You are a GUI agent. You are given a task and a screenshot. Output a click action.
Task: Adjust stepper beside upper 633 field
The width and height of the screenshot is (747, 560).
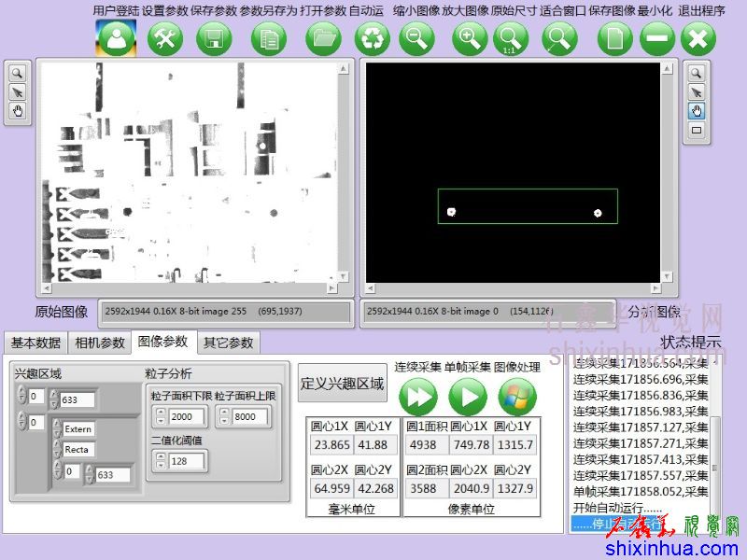point(54,399)
